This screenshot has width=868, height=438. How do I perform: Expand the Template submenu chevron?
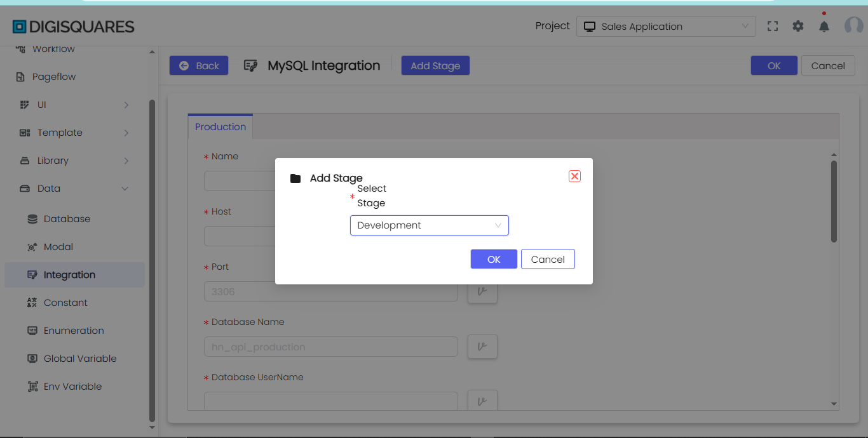(126, 133)
